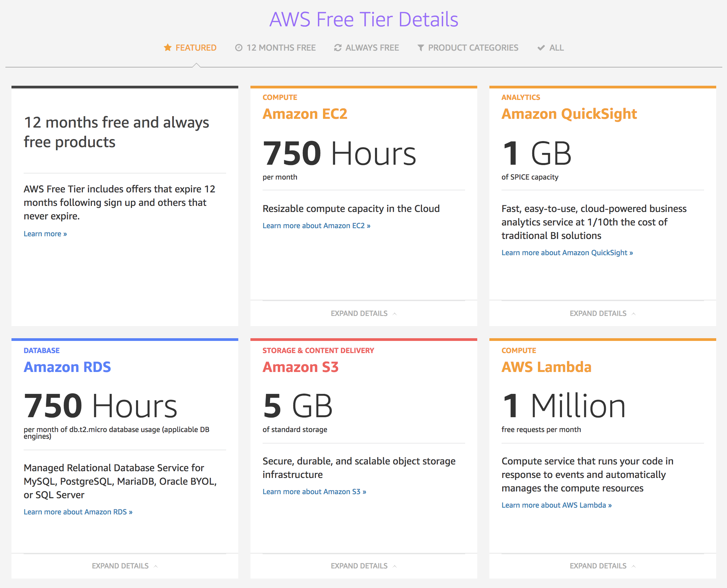Click the Compute label above Amazon EC2

point(280,97)
